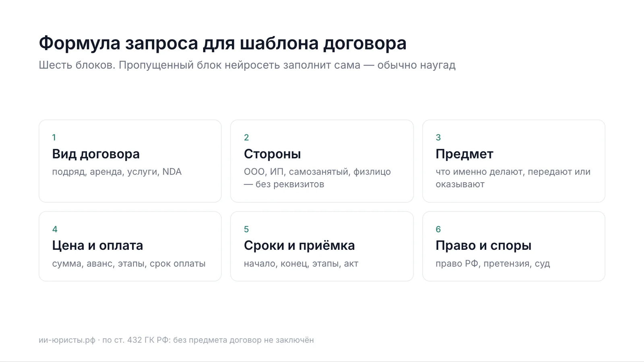
Task: Click number 1 above 'Вид договора'
Action: pyautogui.click(x=54, y=138)
